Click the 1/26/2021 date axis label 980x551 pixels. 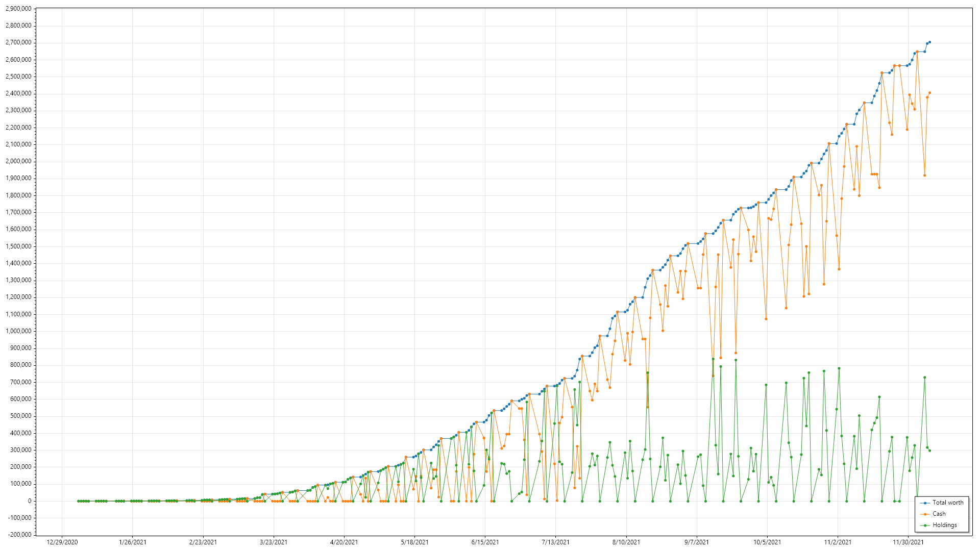133,542
